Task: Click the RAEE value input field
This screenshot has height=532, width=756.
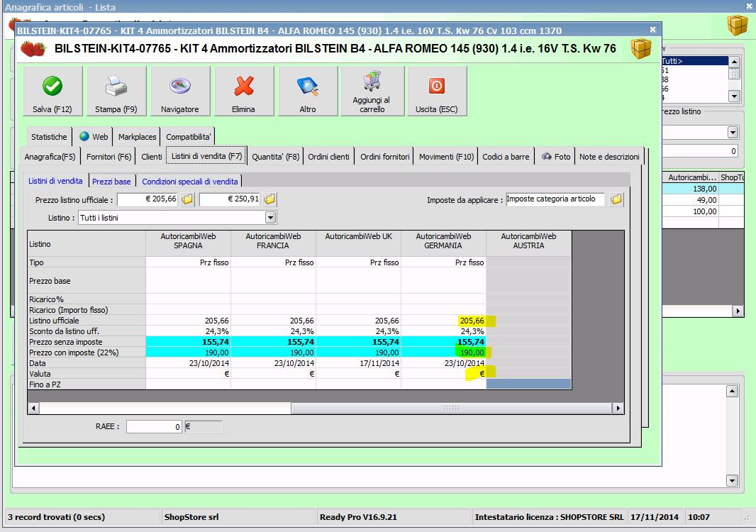Action: tap(155, 427)
